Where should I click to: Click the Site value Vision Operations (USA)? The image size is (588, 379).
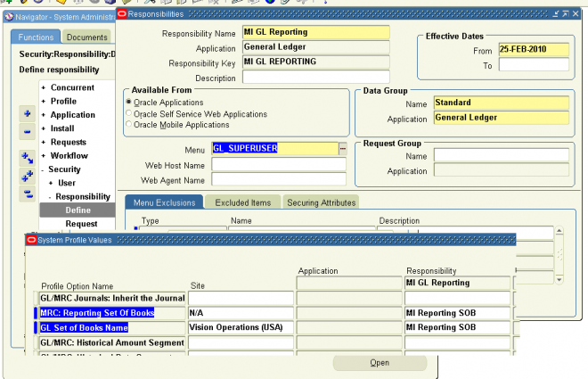[241, 327]
